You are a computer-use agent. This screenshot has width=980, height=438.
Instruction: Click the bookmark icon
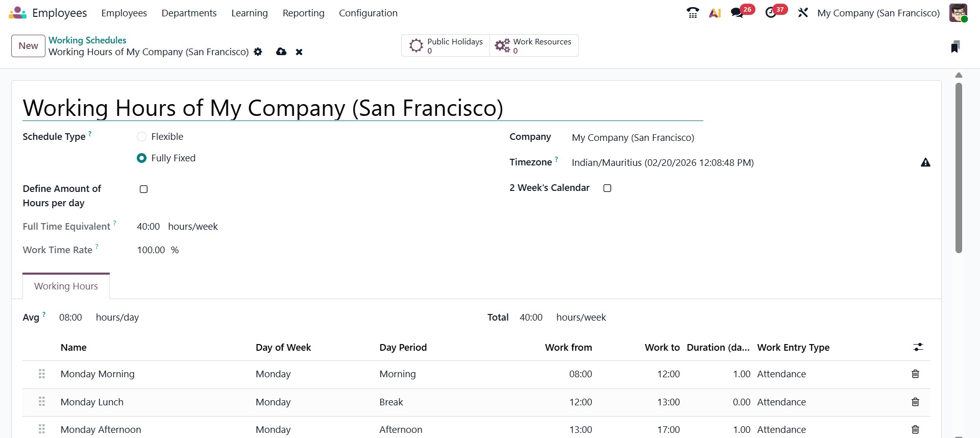(955, 46)
